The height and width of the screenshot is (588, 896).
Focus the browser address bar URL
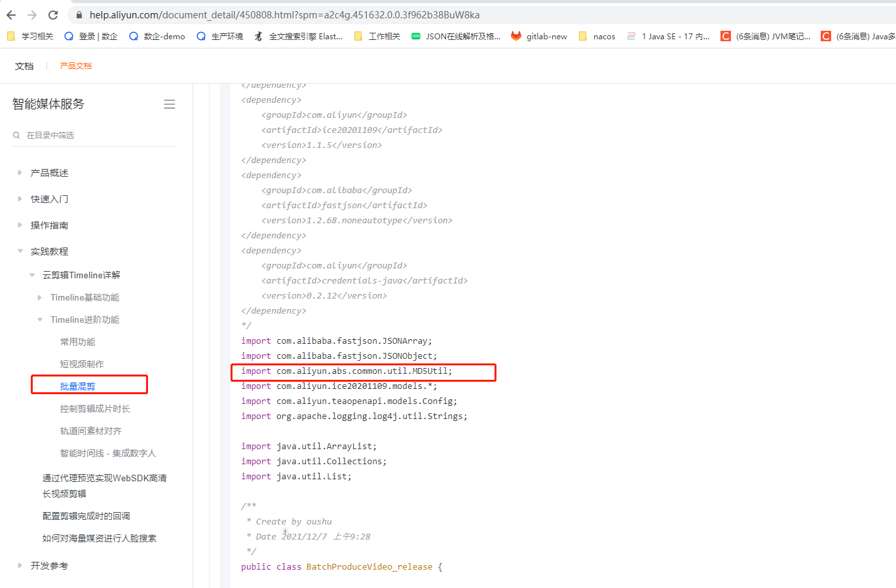click(284, 14)
